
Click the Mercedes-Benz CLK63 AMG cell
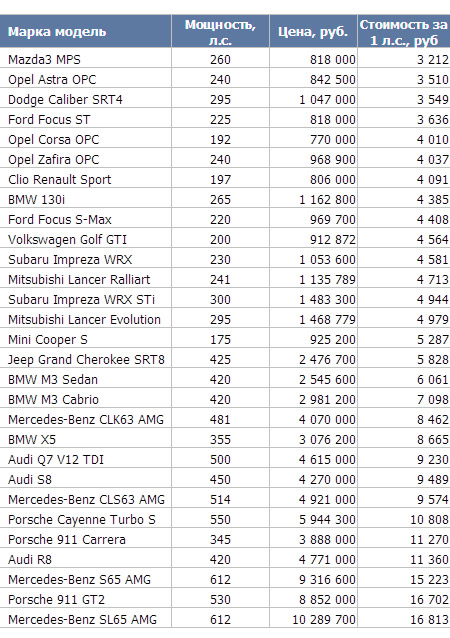(x=86, y=419)
